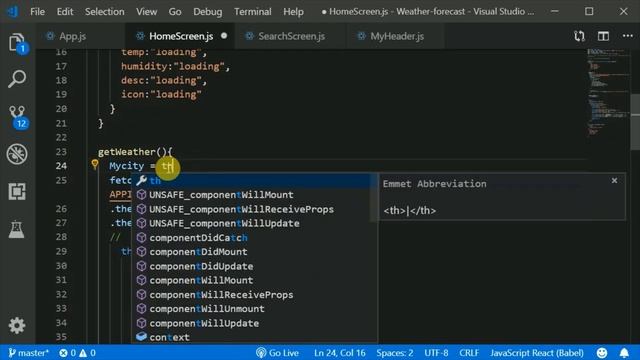
Task: Select UNSAFE_componentWillMount suggestion
Action: 251,195
